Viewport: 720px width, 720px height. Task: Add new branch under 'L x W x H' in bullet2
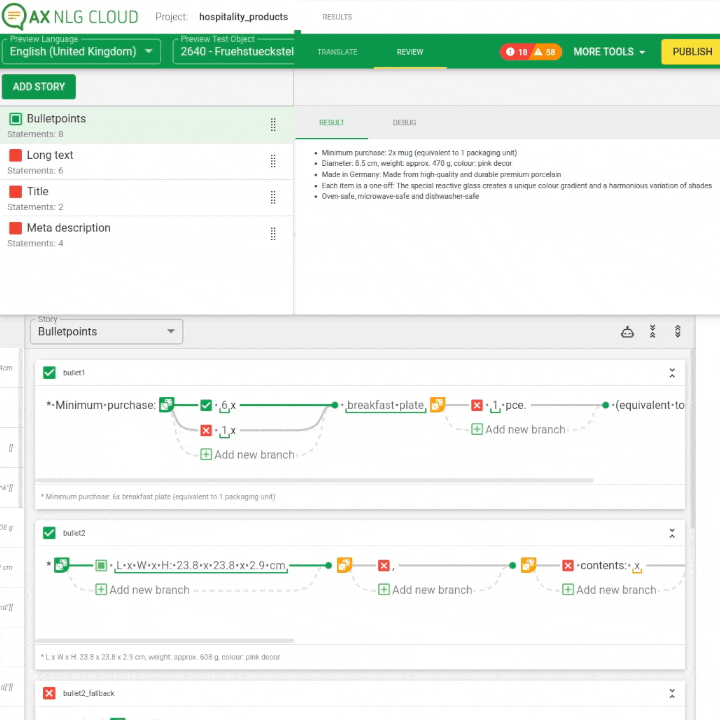point(142,590)
